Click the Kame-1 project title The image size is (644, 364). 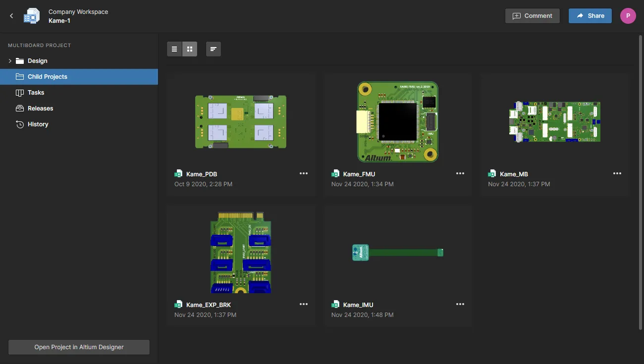pos(59,21)
